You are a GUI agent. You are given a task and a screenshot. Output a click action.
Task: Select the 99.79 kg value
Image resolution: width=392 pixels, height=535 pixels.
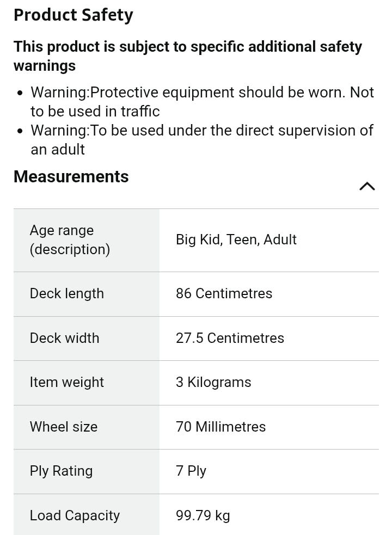tap(203, 516)
